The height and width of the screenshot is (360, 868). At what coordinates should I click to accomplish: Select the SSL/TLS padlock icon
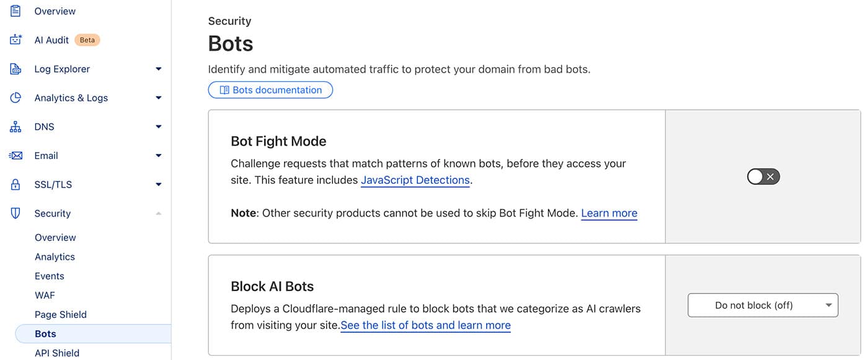tap(15, 184)
